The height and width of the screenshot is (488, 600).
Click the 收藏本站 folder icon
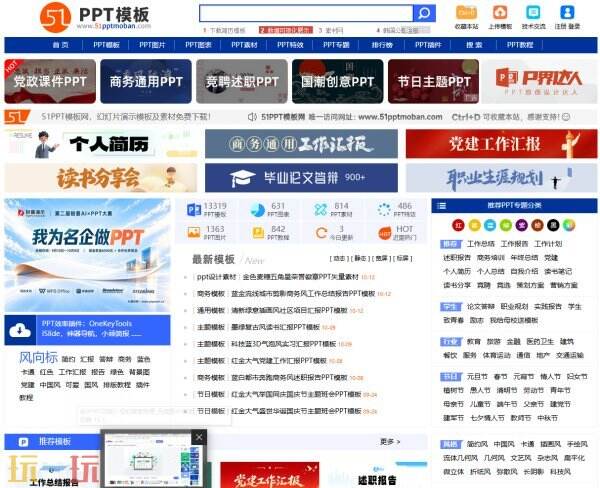(x=466, y=12)
